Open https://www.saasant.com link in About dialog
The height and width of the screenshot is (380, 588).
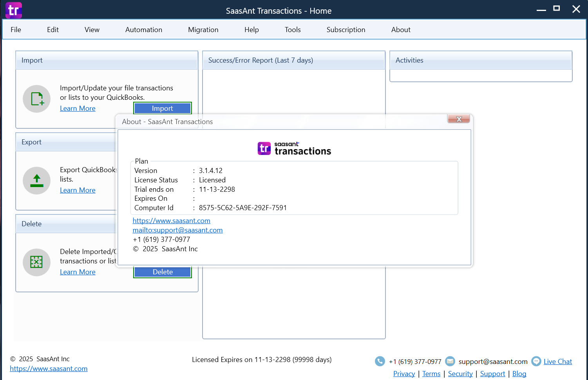tap(172, 221)
